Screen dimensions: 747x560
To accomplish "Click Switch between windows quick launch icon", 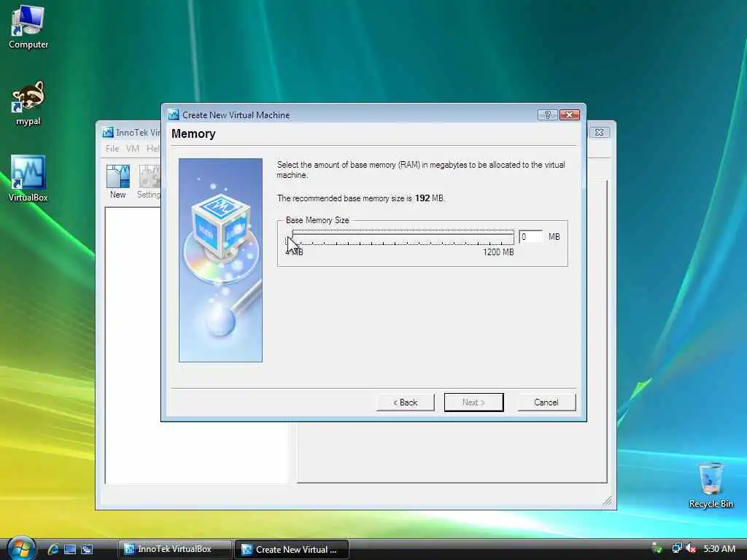I will tap(87, 549).
